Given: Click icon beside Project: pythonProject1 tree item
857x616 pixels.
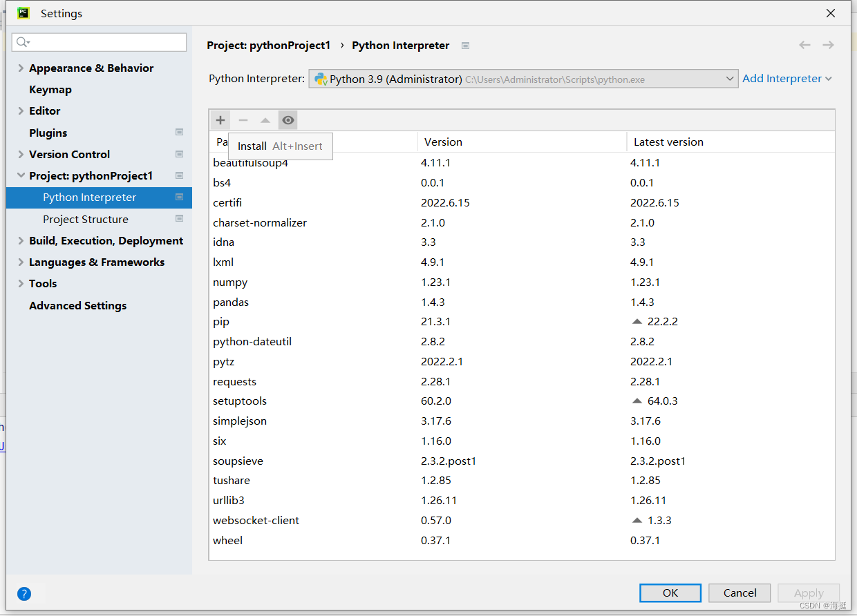Looking at the screenshot, I should pyautogui.click(x=179, y=175).
